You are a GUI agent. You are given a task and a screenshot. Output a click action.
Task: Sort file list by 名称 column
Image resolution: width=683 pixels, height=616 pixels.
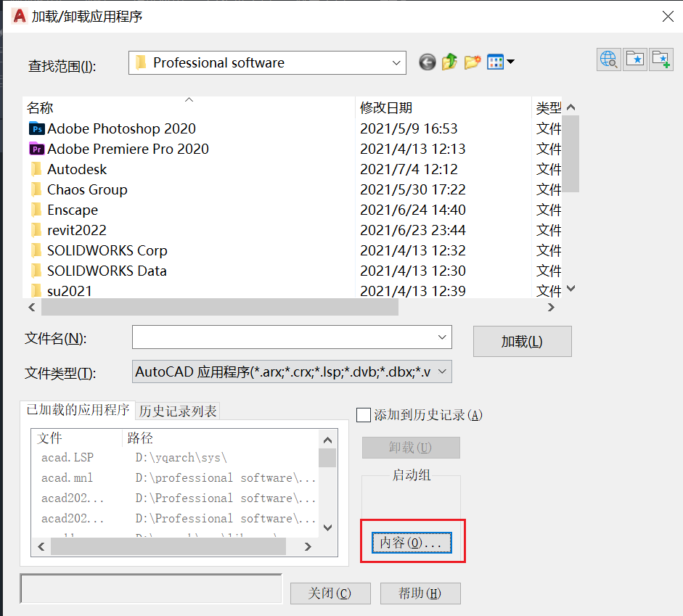[x=189, y=107]
